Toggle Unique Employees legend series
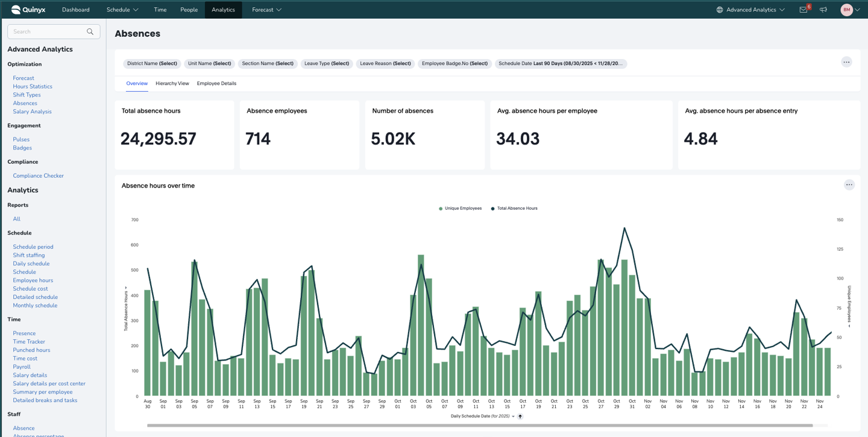This screenshot has width=868, height=437. pos(461,209)
